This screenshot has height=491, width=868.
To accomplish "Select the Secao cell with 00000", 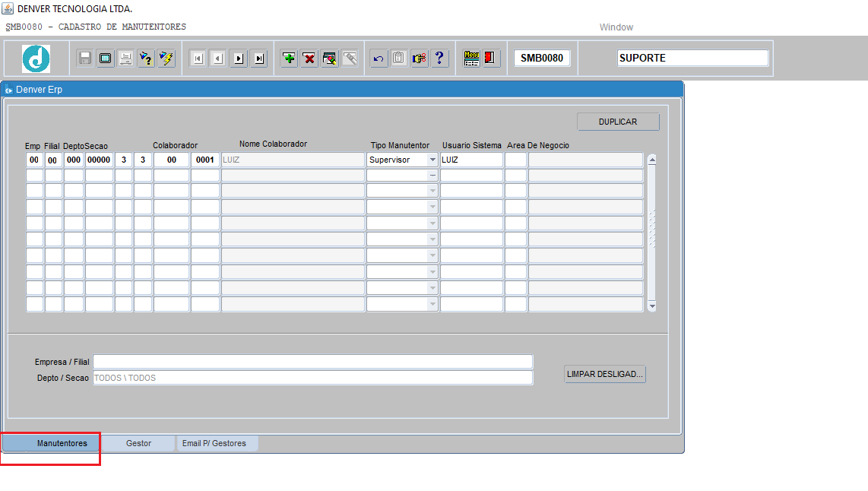I will (x=99, y=160).
